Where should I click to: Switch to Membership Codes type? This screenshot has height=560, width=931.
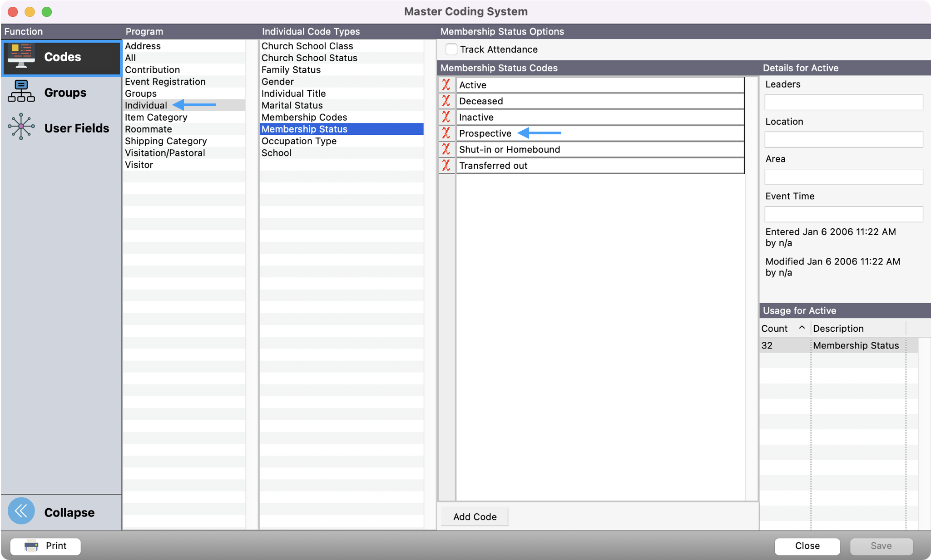(304, 117)
